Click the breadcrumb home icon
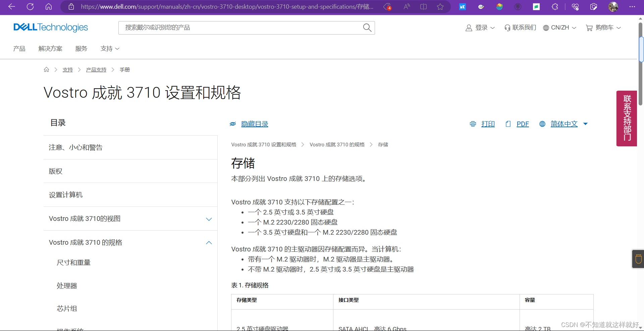 point(47,69)
